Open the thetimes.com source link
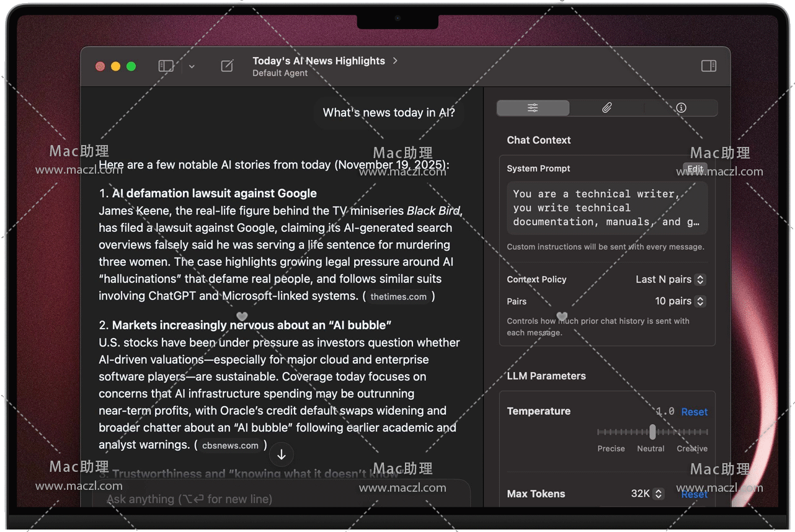Screen dimensions: 795x532 coord(398,297)
